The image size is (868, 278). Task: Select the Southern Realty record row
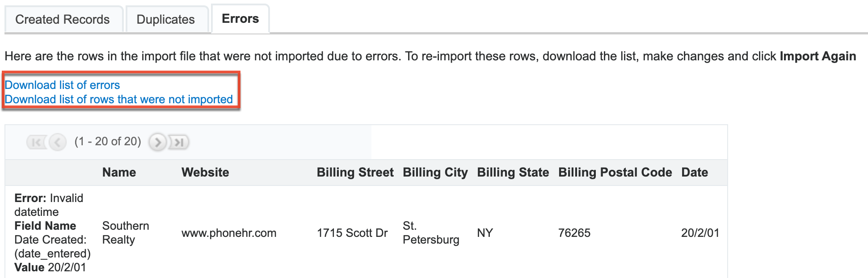[126, 232]
